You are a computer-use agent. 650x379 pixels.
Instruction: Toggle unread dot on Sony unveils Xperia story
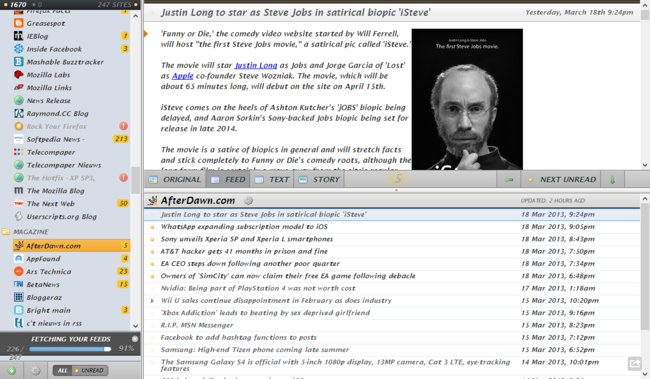152,239
